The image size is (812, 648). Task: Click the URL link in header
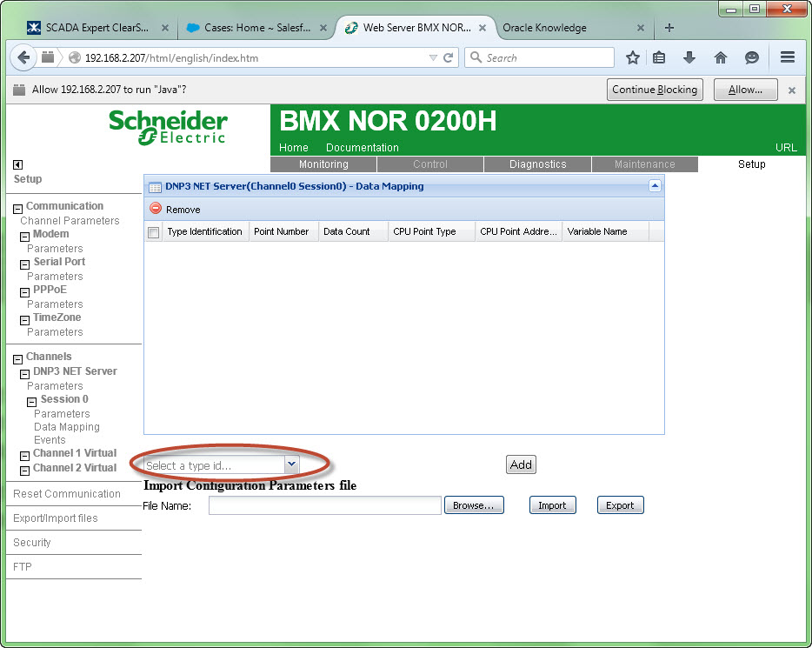(786, 148)
